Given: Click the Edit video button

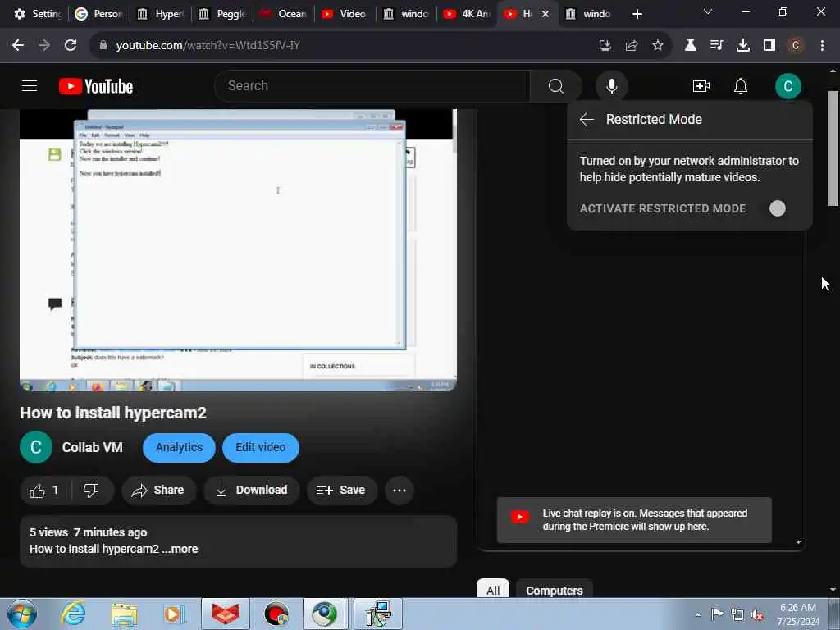Looking at the screenshot, I should (260, 447).
